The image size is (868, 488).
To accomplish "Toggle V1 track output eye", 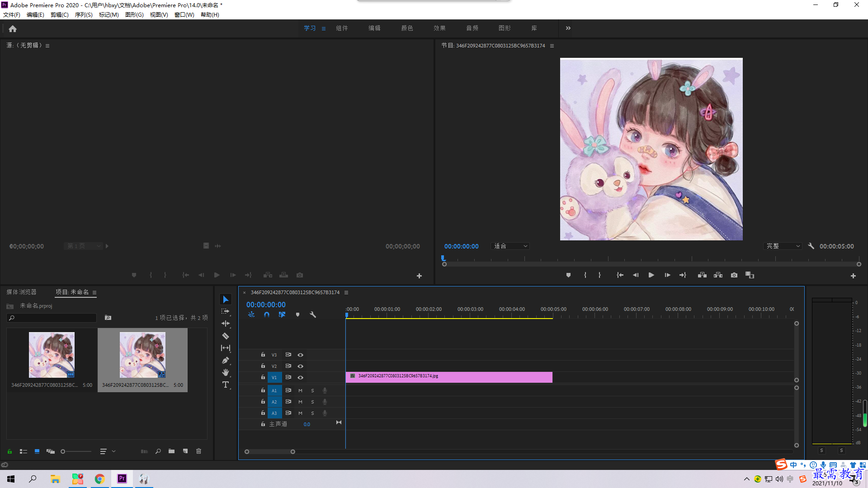I will pyautogui.click(x=300, y=377).
